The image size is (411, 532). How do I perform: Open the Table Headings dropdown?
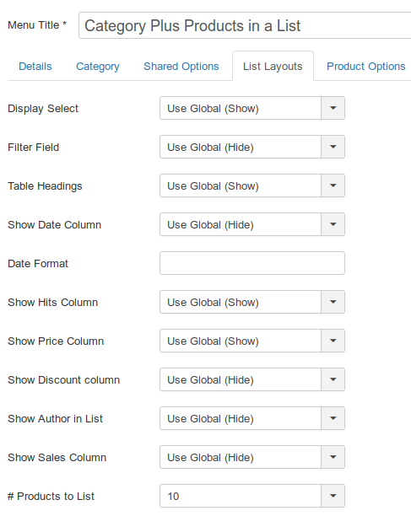point(252,185)
